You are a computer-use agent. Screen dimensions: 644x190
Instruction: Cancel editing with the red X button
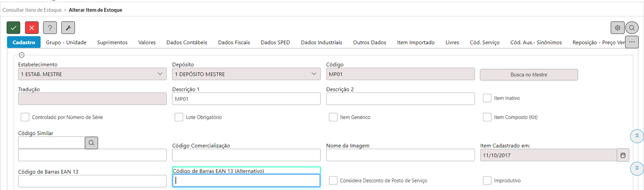[x=32, y=28]
